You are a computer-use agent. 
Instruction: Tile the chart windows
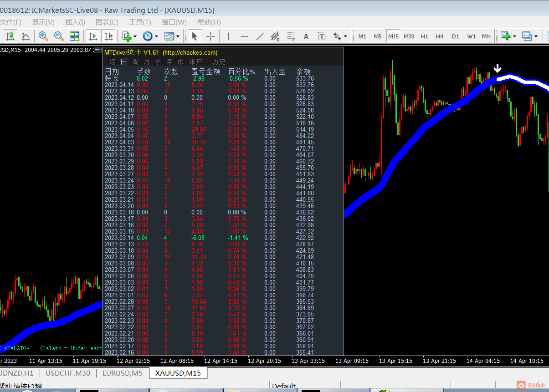(x=74, y=36)
